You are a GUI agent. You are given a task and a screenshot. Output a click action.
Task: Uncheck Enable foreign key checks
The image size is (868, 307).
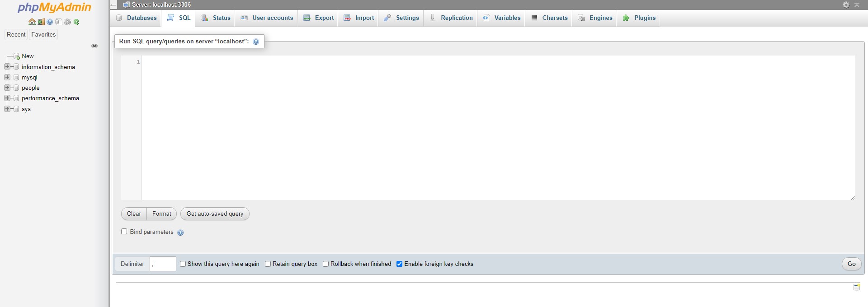click(x=399, y=264)
